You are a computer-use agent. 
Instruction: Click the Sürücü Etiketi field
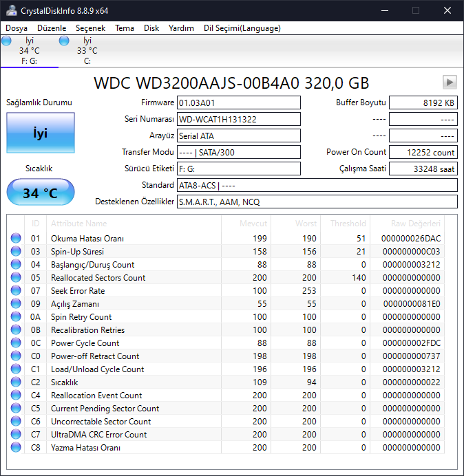click(x=239, y=169)
